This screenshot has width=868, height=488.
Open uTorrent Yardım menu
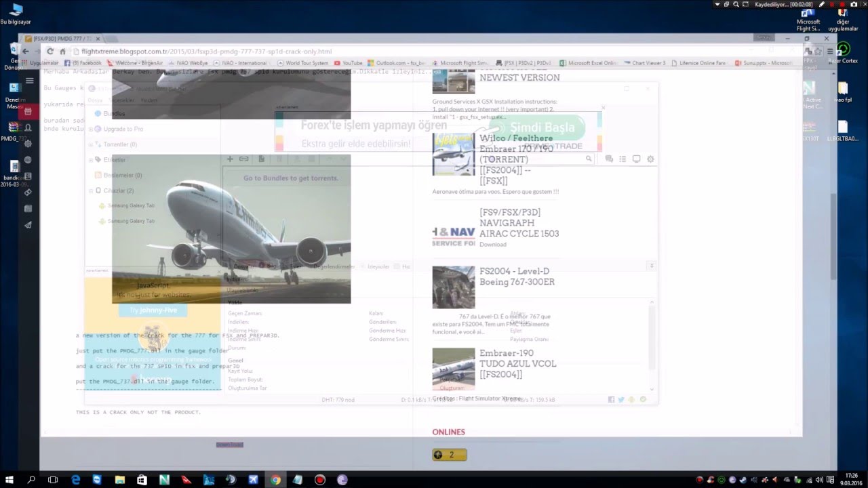tap(149, 100)
